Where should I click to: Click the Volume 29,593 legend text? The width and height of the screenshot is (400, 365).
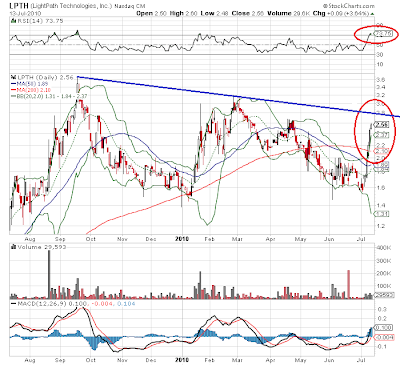pyautogui.click(x=42, y=247)
